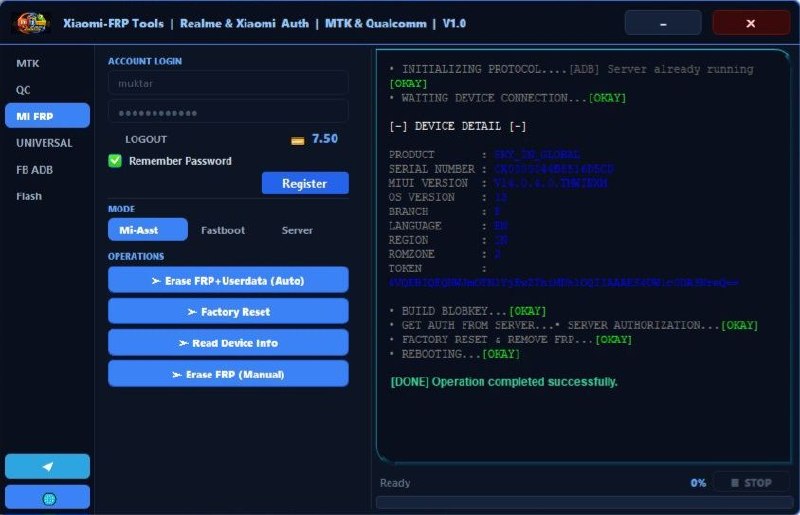Click the Ready status text
Viewport: 800px width, 515px height.
click(x=395, y=483)
